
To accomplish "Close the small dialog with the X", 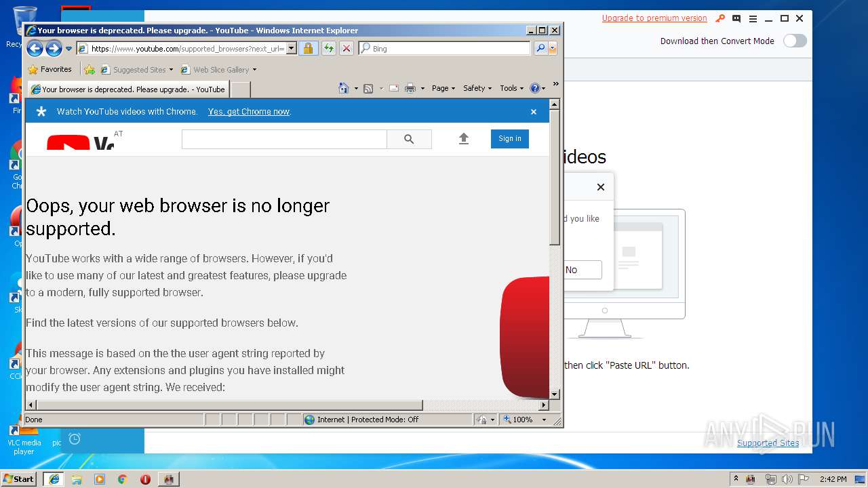I will (x=600, y=187).
